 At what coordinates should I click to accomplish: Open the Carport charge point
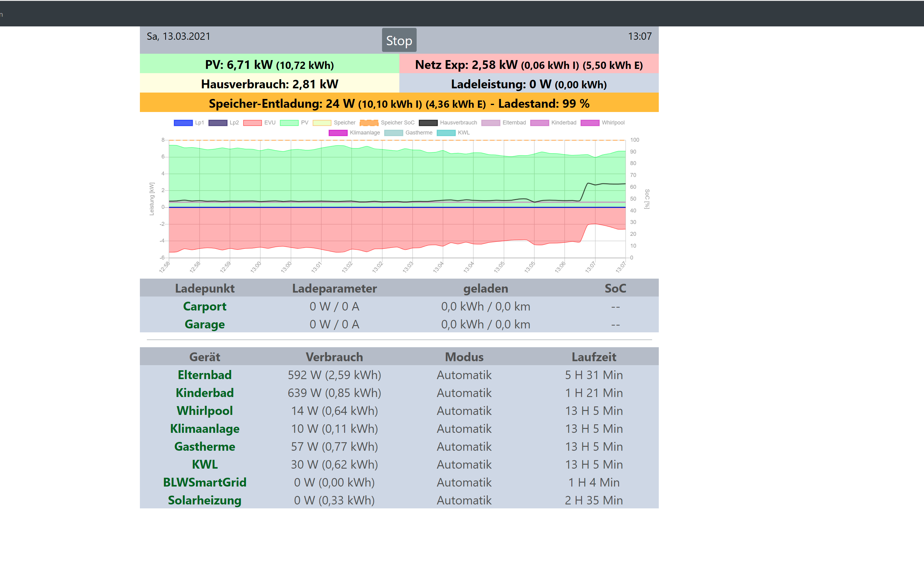(x=205, y=307)
